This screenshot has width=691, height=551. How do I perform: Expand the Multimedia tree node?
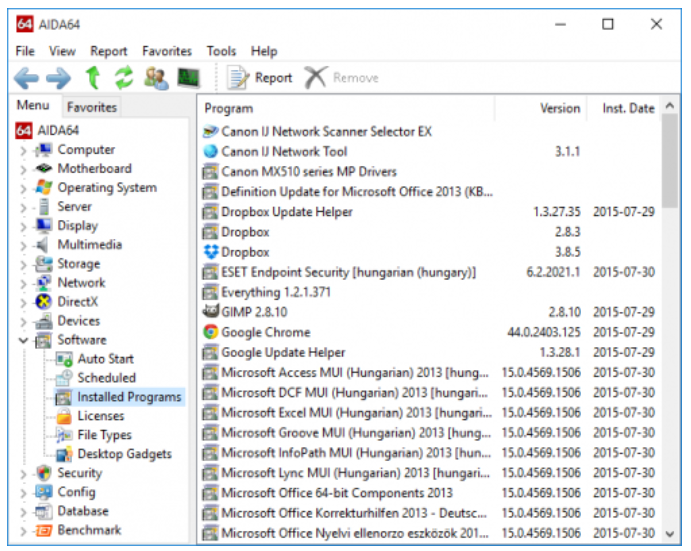point(23,246)
